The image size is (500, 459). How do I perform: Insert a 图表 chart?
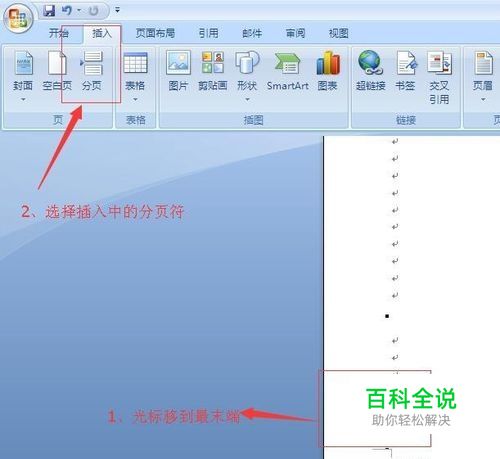pos(328,71)
